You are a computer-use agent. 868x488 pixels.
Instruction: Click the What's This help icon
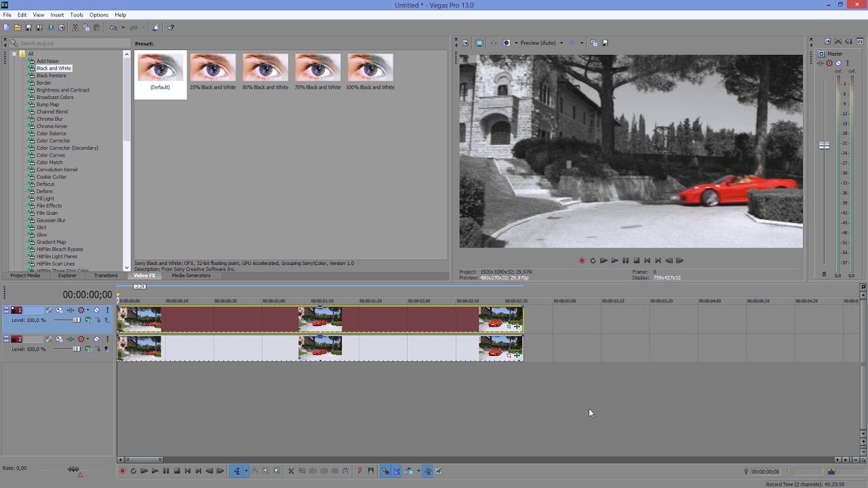[x=171, y=28]
